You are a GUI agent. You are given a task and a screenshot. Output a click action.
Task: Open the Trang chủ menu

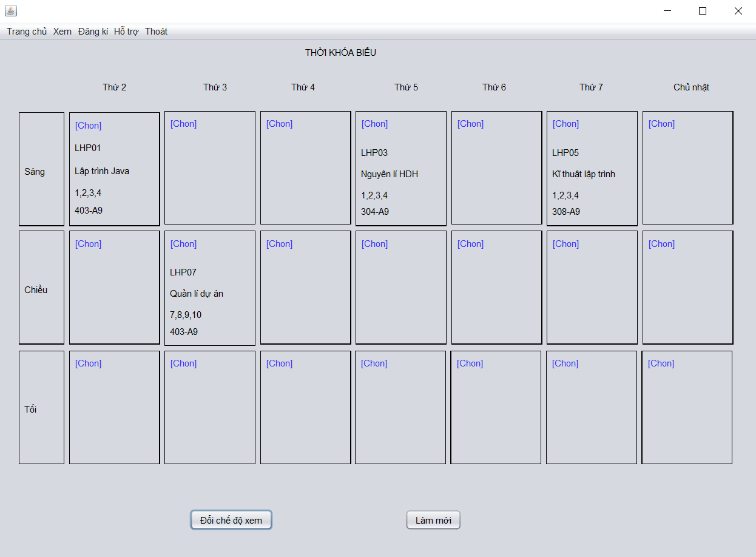coord(27,32)
